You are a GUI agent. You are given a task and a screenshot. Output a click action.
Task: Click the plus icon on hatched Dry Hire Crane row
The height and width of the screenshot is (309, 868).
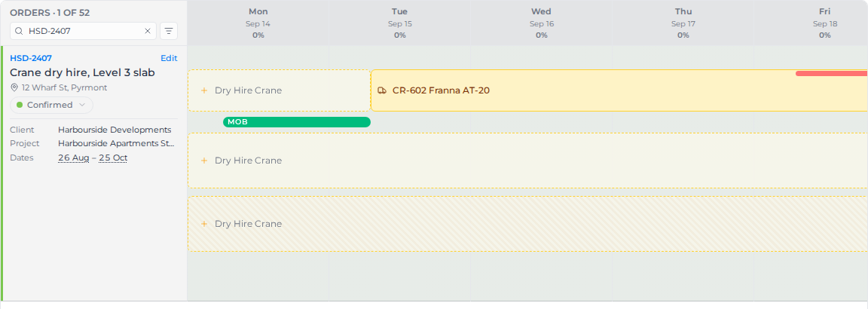[203, 224]
